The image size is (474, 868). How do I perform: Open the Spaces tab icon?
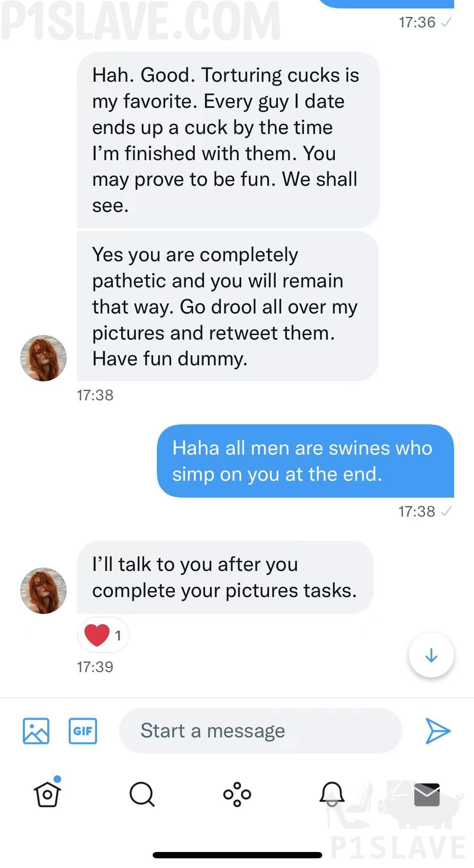(237, 794)
